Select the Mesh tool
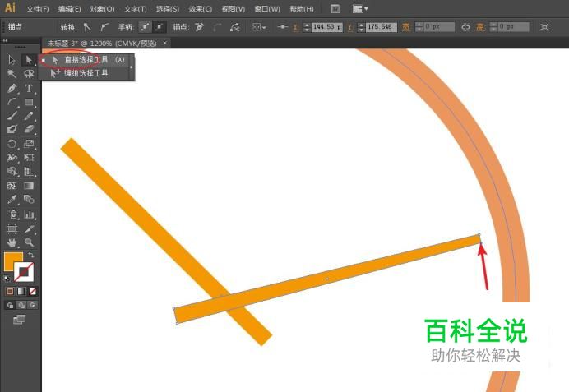The width and height of the screenshot is (569, 392). (12, 186)
